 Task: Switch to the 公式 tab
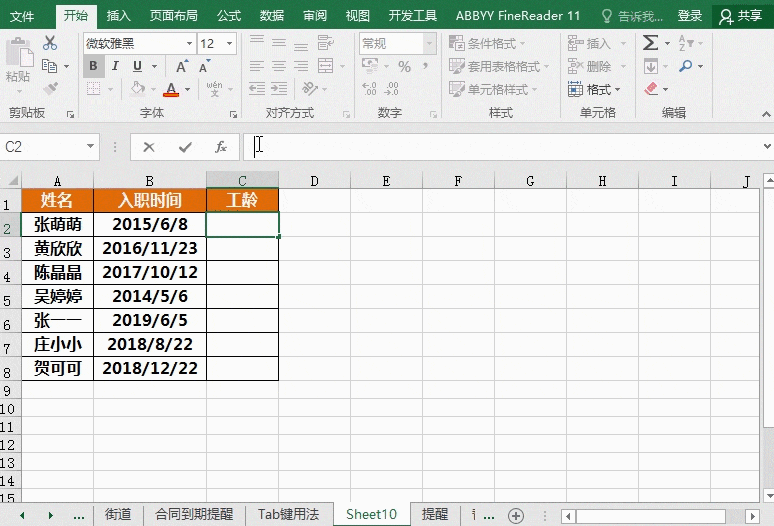pos(229,16)
